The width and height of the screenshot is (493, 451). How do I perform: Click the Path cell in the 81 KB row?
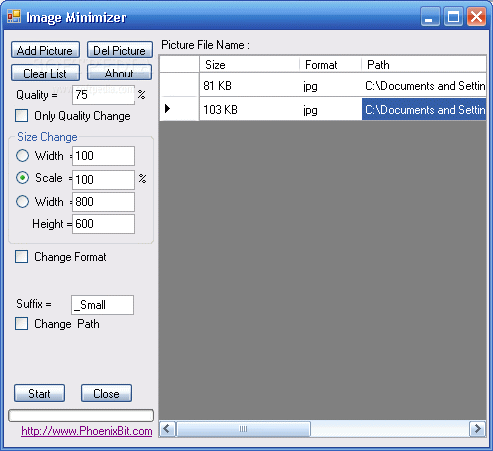click(424, 86)
